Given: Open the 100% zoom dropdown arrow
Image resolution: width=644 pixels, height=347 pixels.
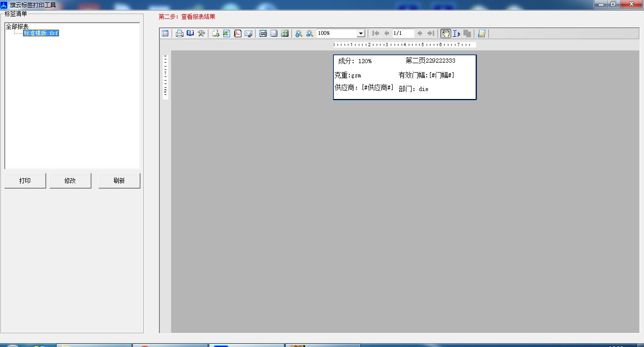Looking at the screenshot, I should pos(361,33).
